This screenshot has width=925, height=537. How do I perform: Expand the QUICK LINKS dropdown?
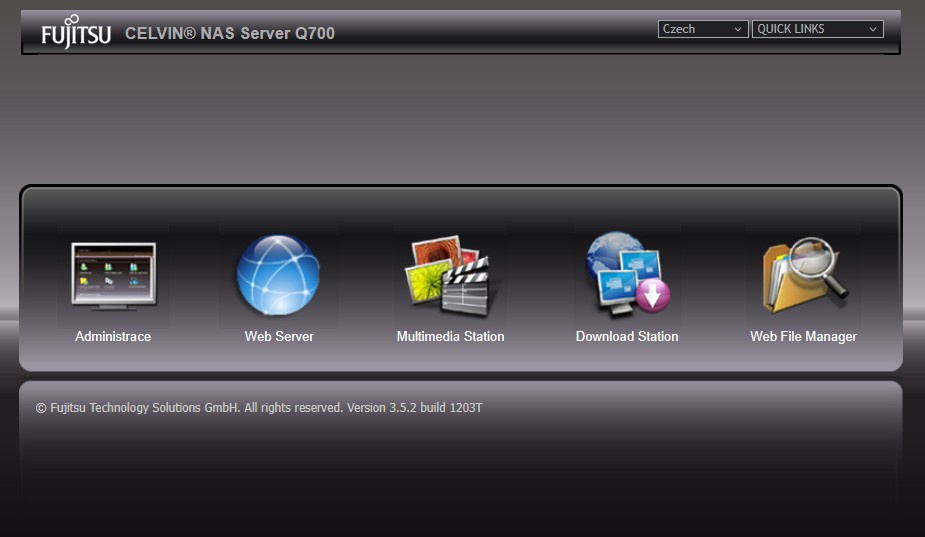[x=818, y=29]
